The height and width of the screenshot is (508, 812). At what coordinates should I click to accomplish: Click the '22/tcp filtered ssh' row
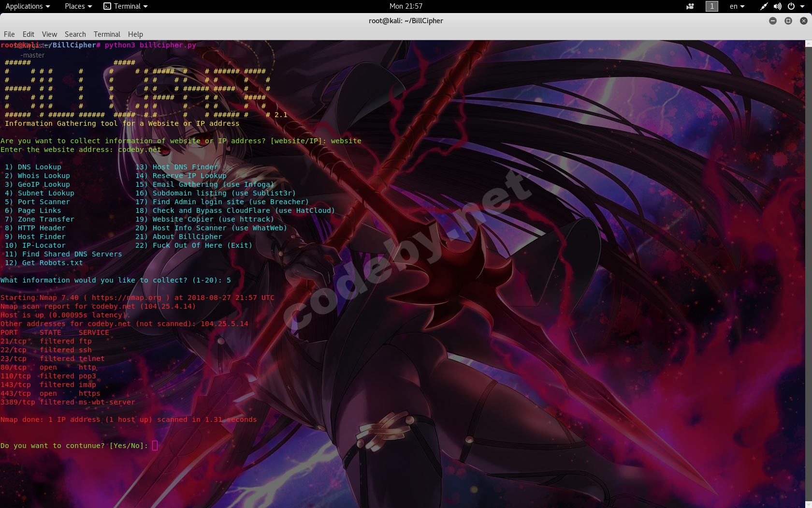point(46,350)
